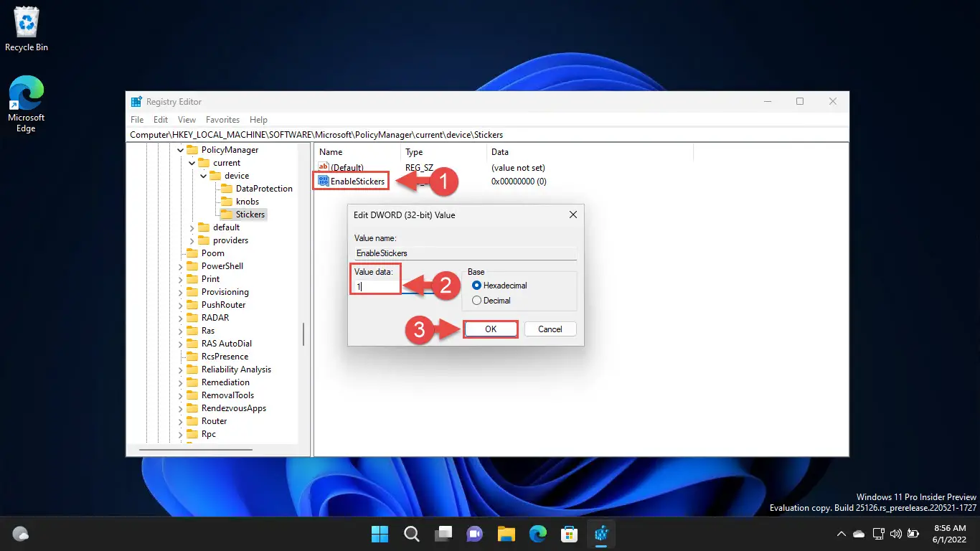
Task: Collapse the device tree node
Action: coord(204,176)
